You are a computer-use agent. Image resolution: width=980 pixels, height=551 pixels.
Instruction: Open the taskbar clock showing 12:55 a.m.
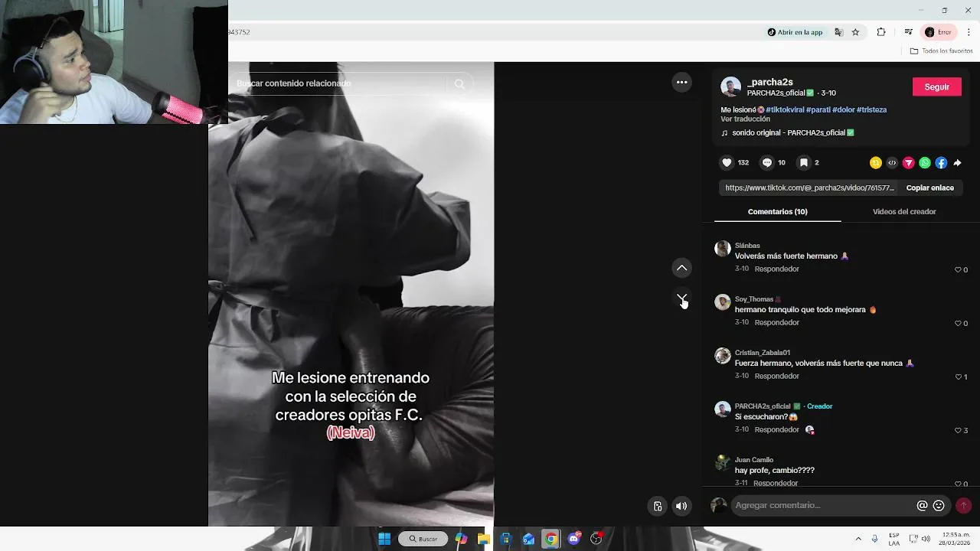click(x=956, y=539)
